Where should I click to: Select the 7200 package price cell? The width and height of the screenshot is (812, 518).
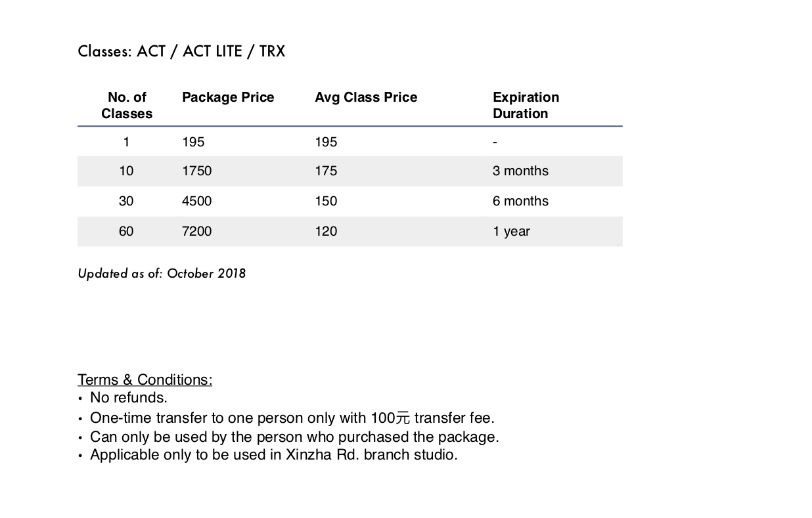click(197, 232)
